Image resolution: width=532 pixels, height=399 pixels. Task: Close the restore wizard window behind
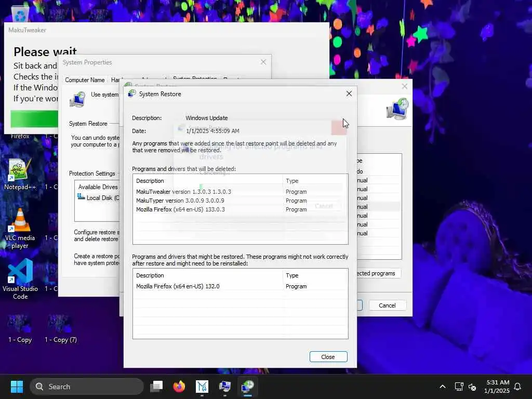click(x=404, y=86)
